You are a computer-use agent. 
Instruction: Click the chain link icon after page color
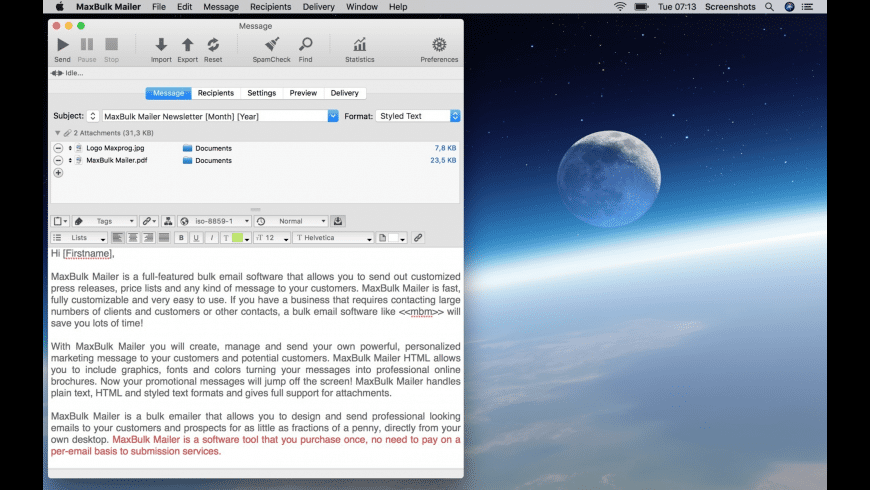[418, 238]
